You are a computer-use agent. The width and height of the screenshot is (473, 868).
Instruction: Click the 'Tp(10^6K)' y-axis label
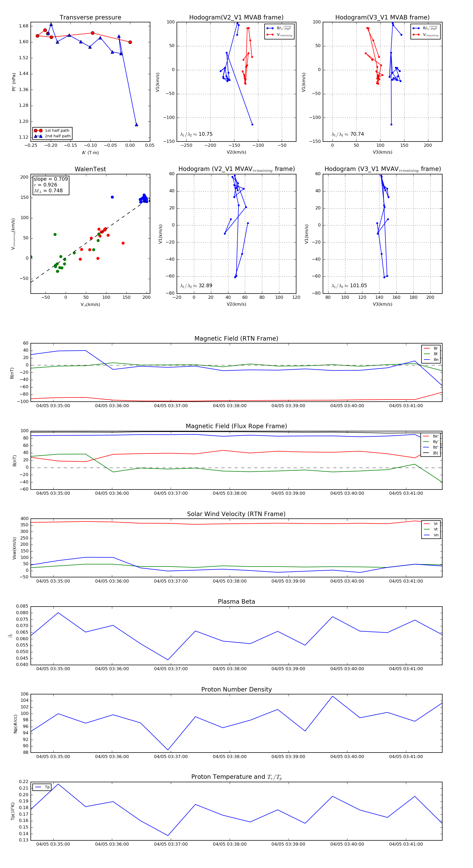tap(13, 811)
